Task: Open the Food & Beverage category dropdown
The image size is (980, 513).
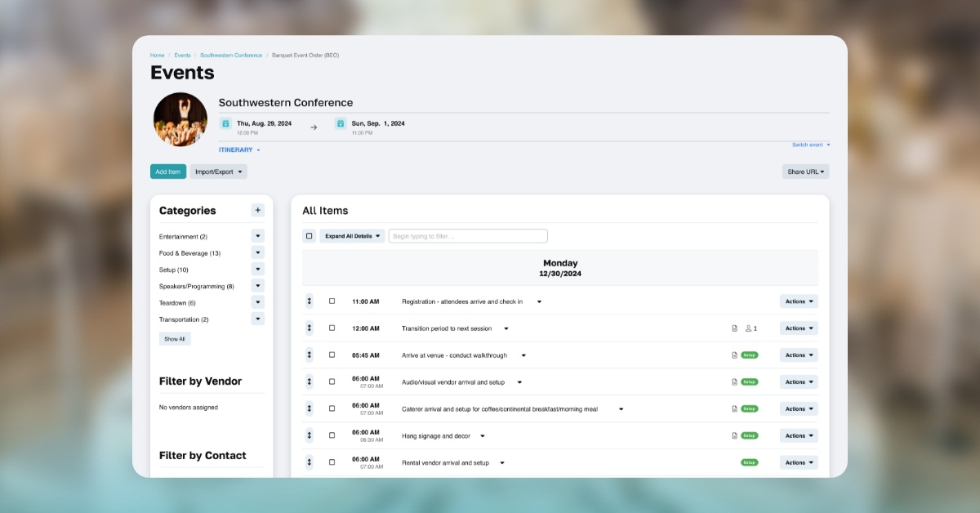Action: tap(258, 252)
